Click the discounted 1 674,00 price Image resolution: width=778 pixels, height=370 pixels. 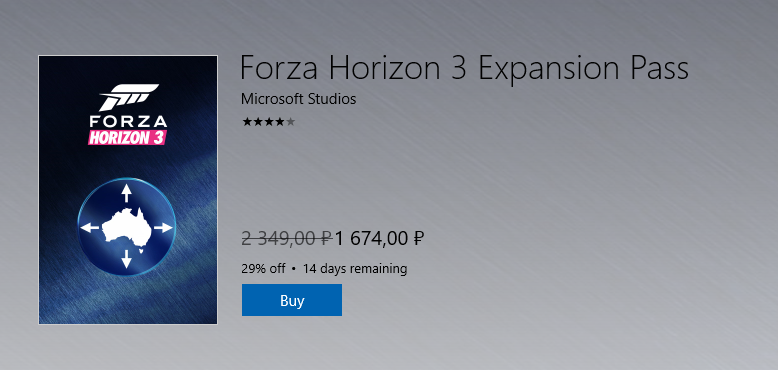point(380,239)
